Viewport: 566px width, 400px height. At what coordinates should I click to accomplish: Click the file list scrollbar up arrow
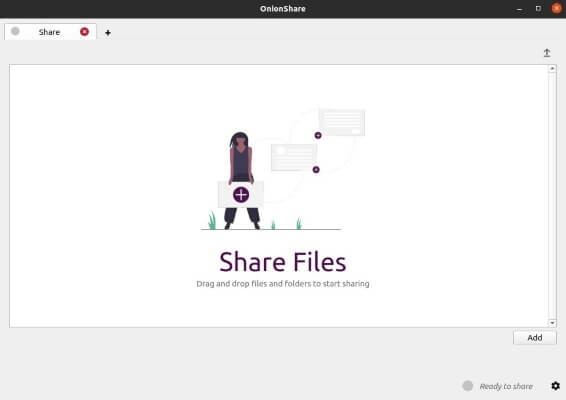coord(552,68)
